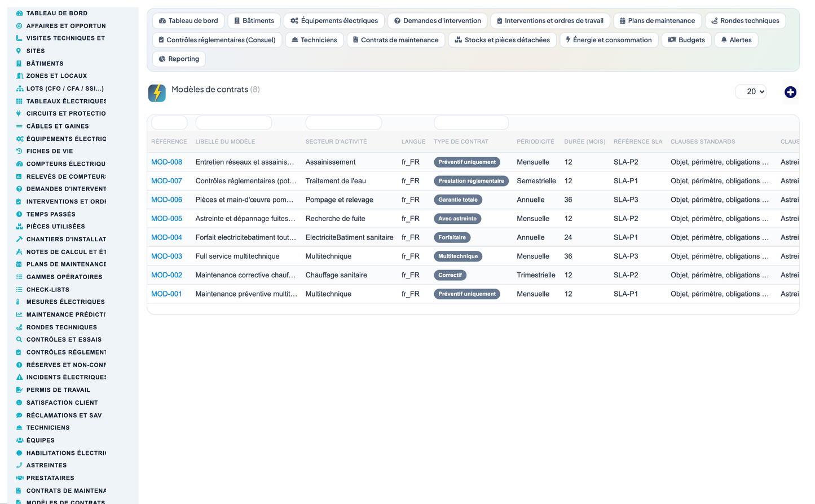The width and height of the screenshot is (815, 504).
Task: Open the Reporting tab
Action: point(179,59)
